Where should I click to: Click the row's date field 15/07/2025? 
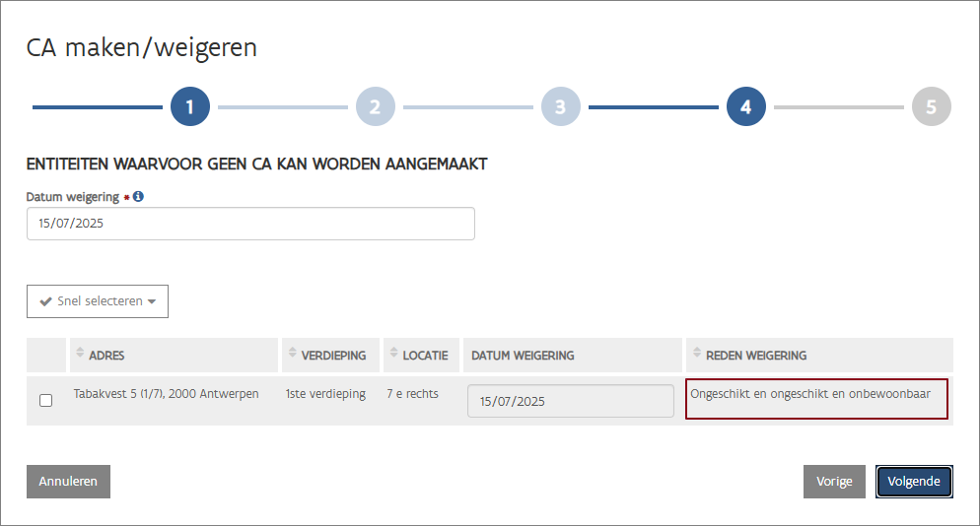[x=570, y=401]
